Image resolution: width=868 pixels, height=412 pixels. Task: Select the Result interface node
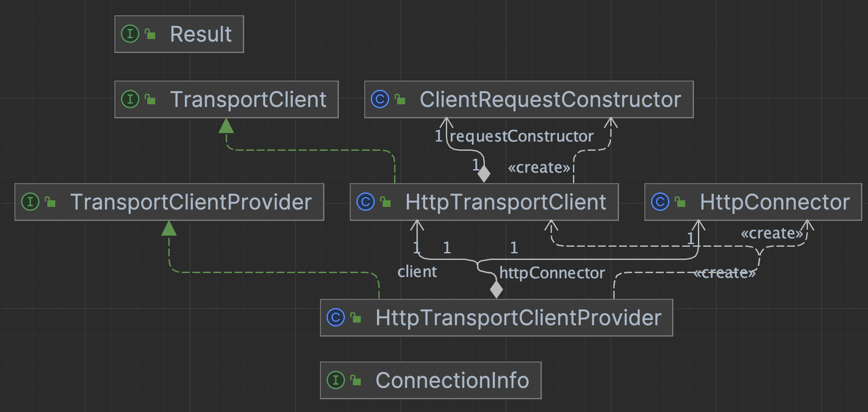(200, 34)
